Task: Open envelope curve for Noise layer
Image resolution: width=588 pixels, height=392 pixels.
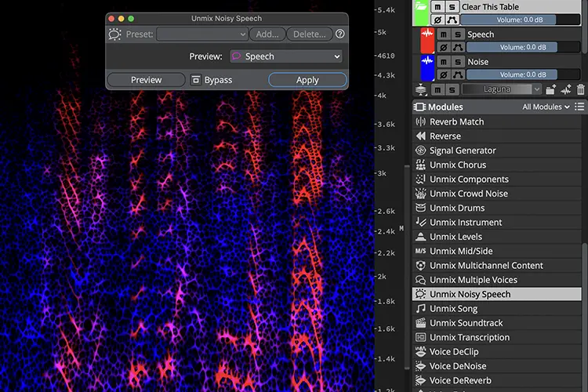Action: 458,74
